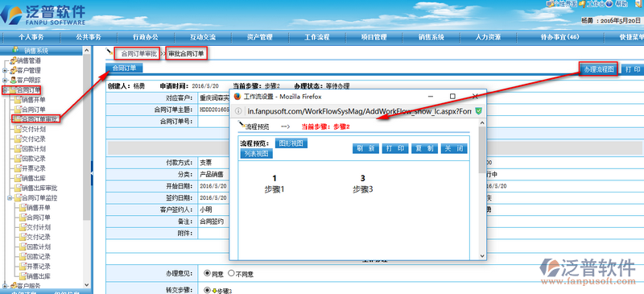
Task: Select the 不同意 radio option
Action: pyautogui.click(x=231, y=273)
